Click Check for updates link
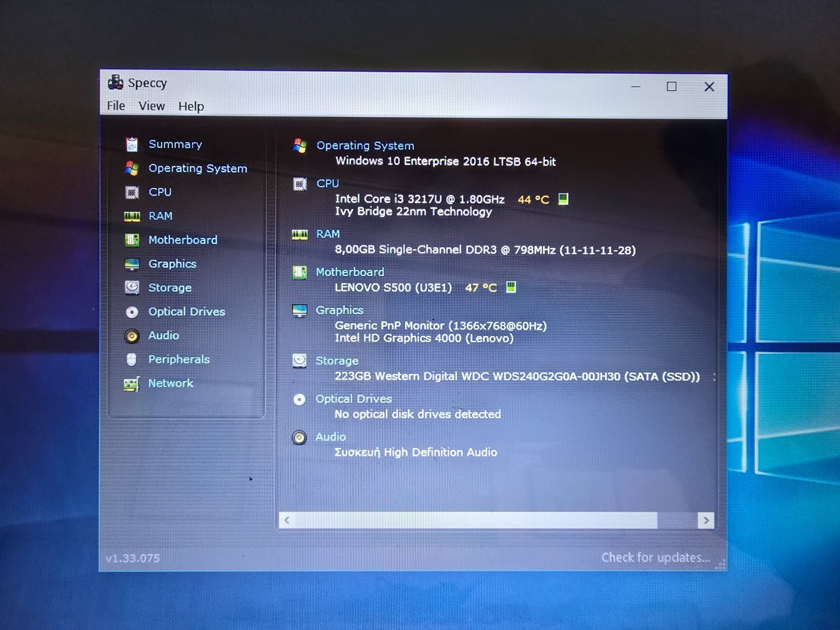The width and height of the screenshot is (840, 630). click(656, 558)
